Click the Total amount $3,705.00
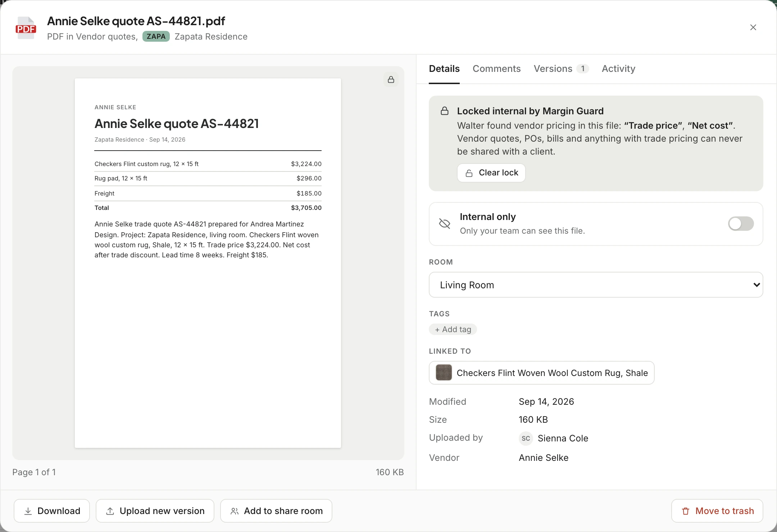The height and width of the screenshot is (532, 777). [306, 208]
